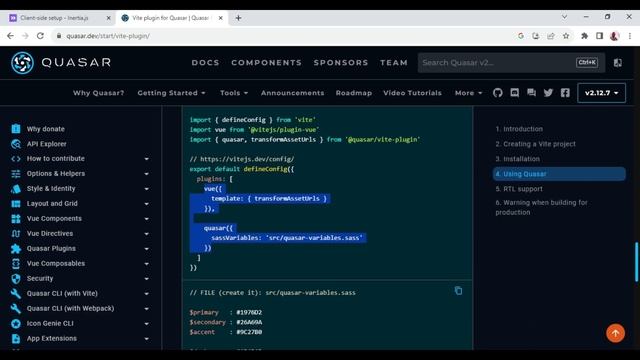This screenshot has height=360, width=640.
Task: Close the Client-side setup Inertia.js tab
Action: pyautogui.click(x=108, y=18)
